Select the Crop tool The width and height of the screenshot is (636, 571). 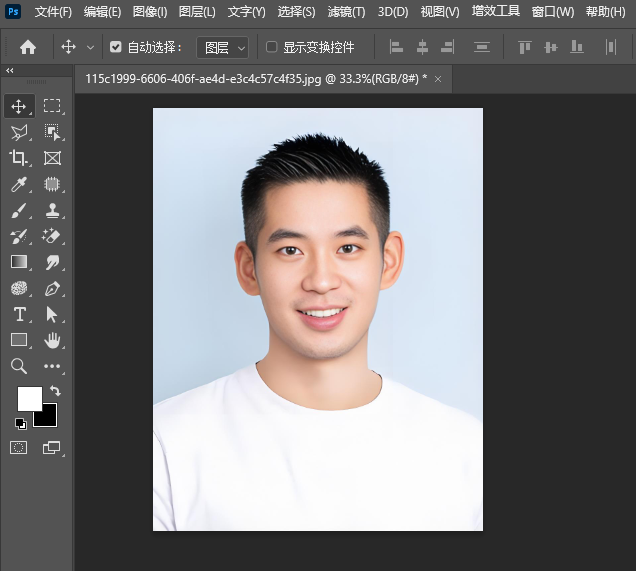[x=19, y=158]
